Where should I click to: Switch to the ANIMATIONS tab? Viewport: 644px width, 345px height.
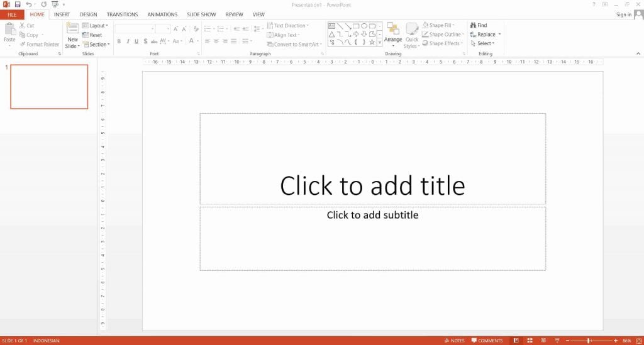[x=162, y=14]
